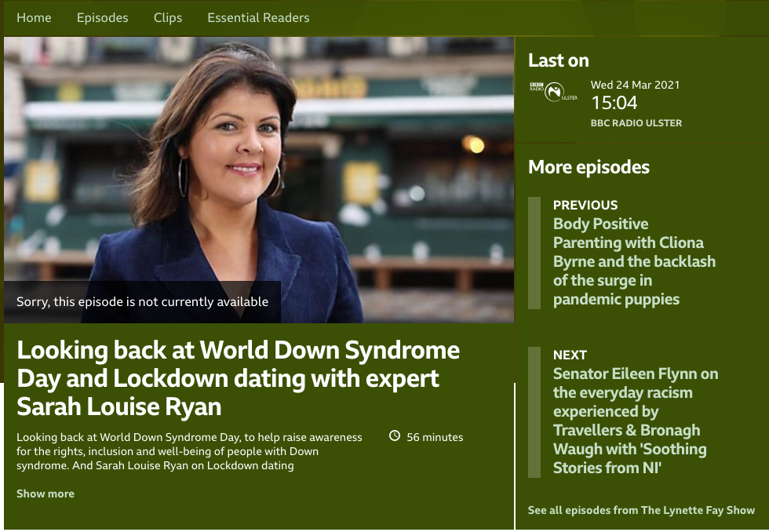The width and height of the screenshot is (769, 532).
Task: Click the 'Sorry, this episode is not currently available' notice
Action: 142,301
